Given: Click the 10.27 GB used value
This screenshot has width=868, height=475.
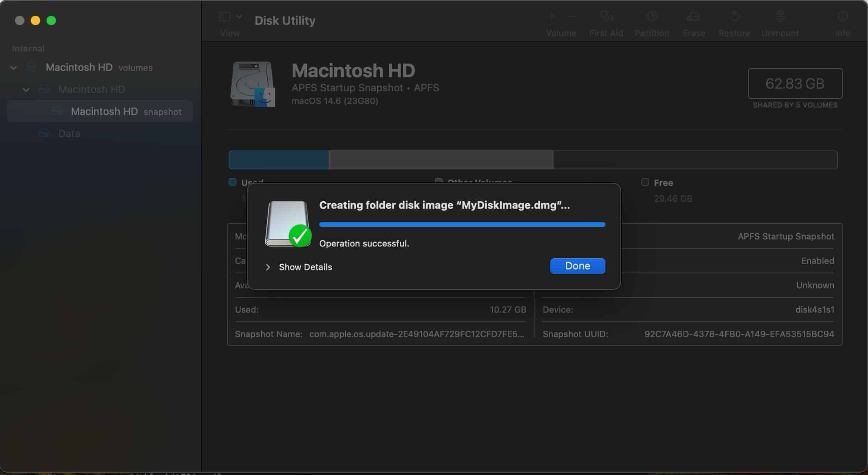Looking at the screenshot, I should pos(508,310).
